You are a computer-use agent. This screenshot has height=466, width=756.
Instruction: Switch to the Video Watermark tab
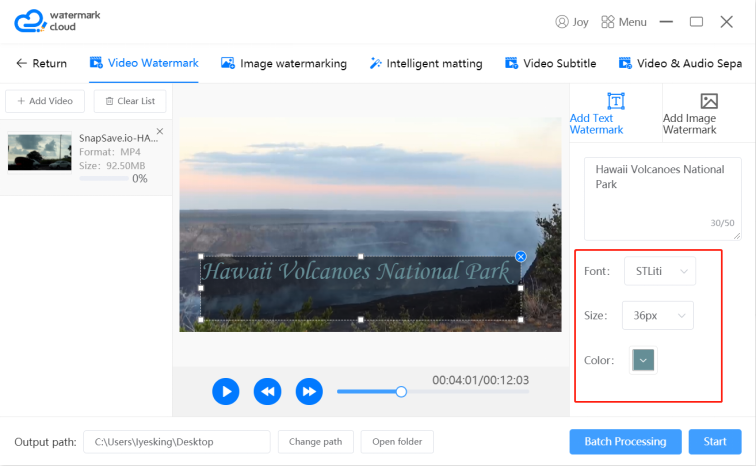[144, 63]
